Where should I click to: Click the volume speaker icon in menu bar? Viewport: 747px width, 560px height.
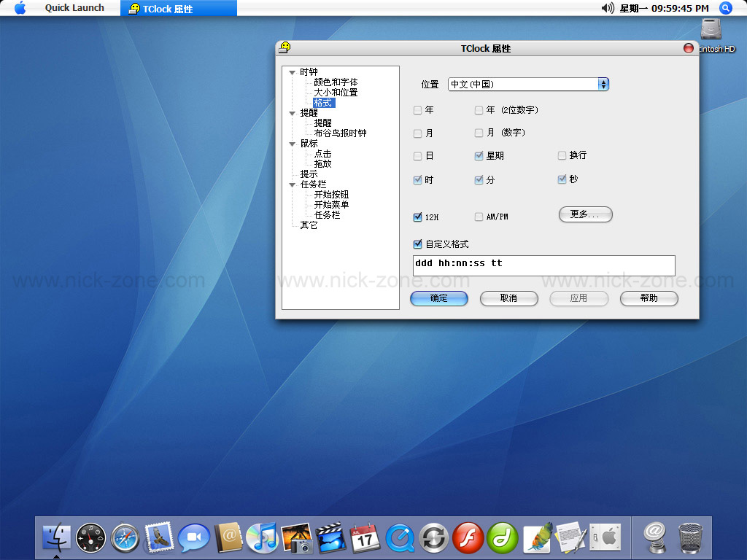point(608,8)
